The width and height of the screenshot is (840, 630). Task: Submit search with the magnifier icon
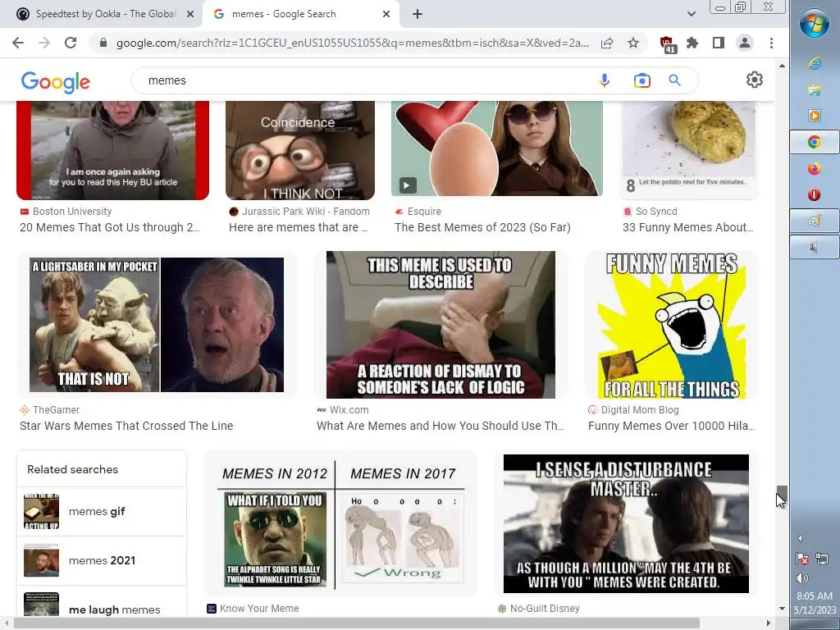[674, 80]
